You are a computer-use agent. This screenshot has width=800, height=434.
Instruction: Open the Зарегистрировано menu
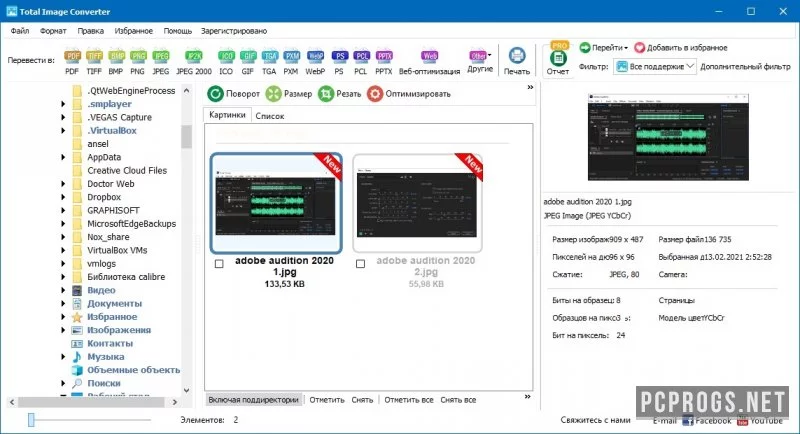(x=234, y=31)
